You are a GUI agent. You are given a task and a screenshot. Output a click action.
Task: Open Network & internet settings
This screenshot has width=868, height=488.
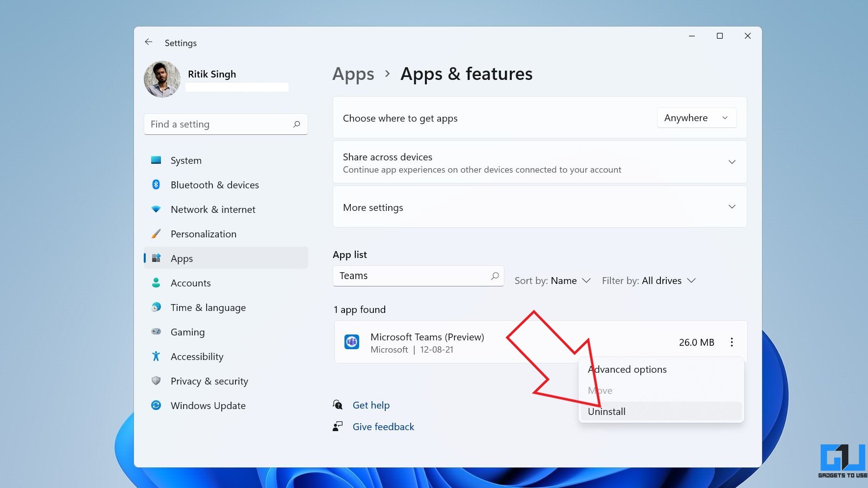coord(226,209)
